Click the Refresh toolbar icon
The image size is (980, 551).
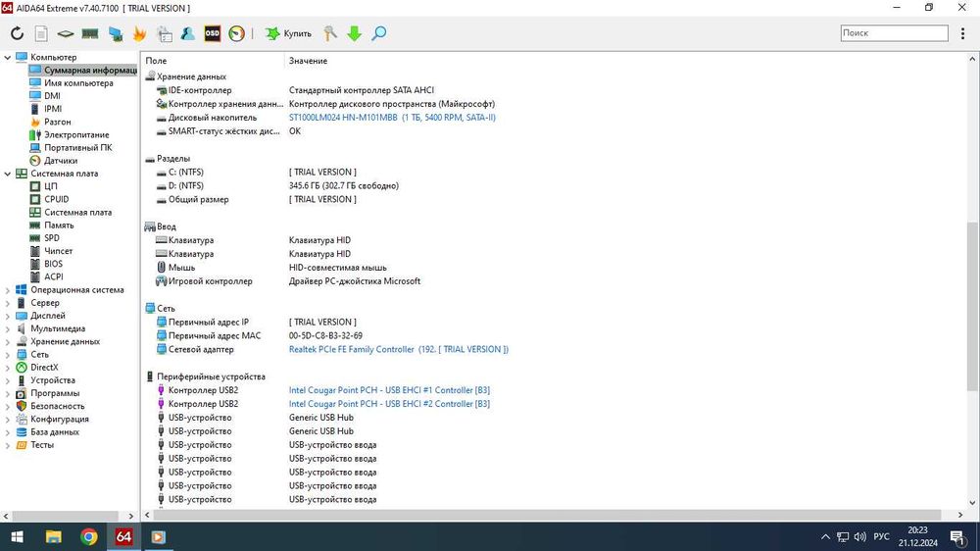click(17, 33)
